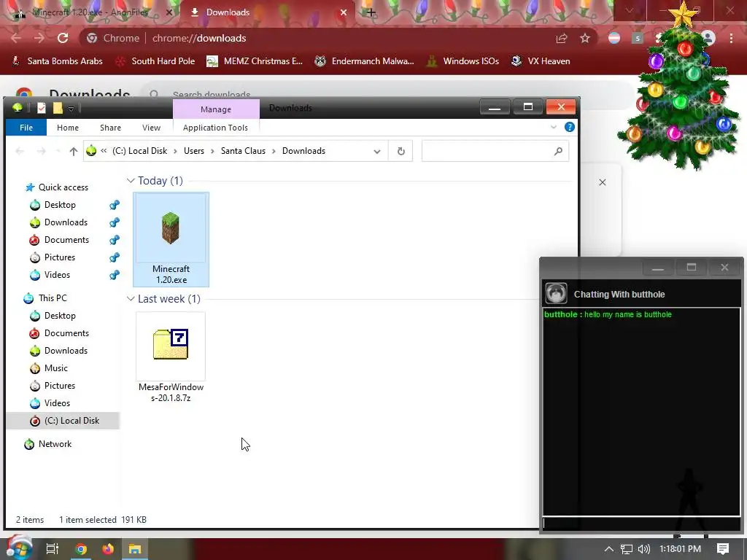Screen dimensions: 747x560
Task: Open the Start menu with Santa hat
Action: pos(18,548)
